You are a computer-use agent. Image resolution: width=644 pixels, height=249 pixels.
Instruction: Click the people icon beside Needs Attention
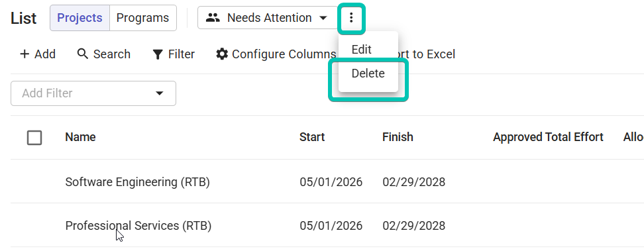pos(213,18)
